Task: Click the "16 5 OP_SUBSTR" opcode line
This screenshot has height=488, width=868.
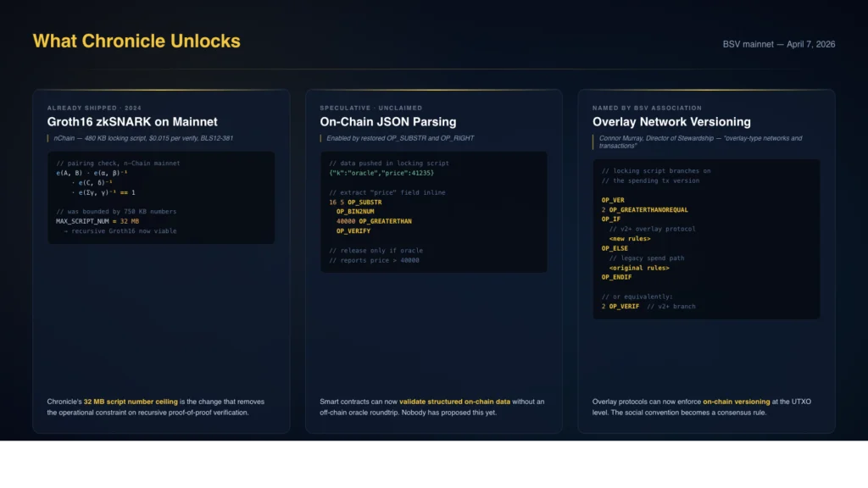Action: coord(355,202)
